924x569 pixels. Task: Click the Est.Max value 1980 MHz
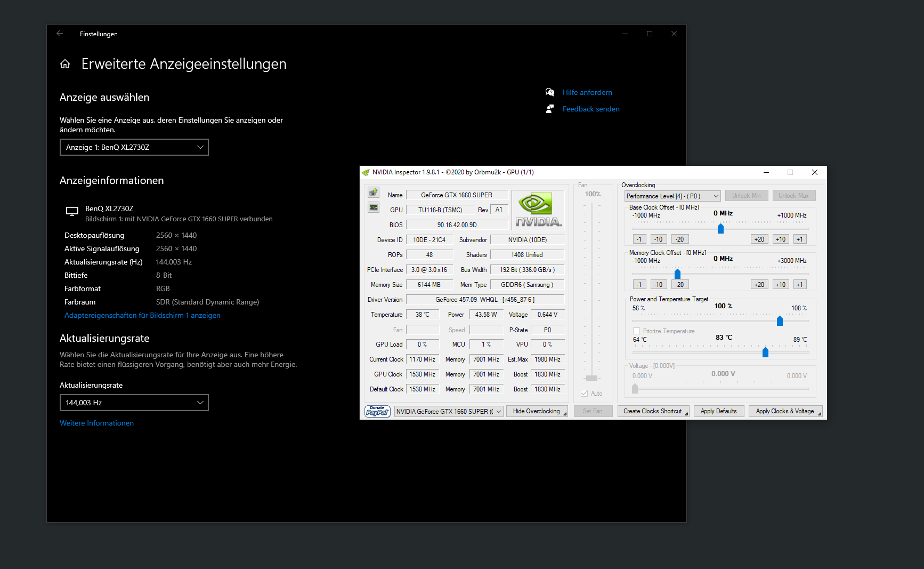pos(548,359)
